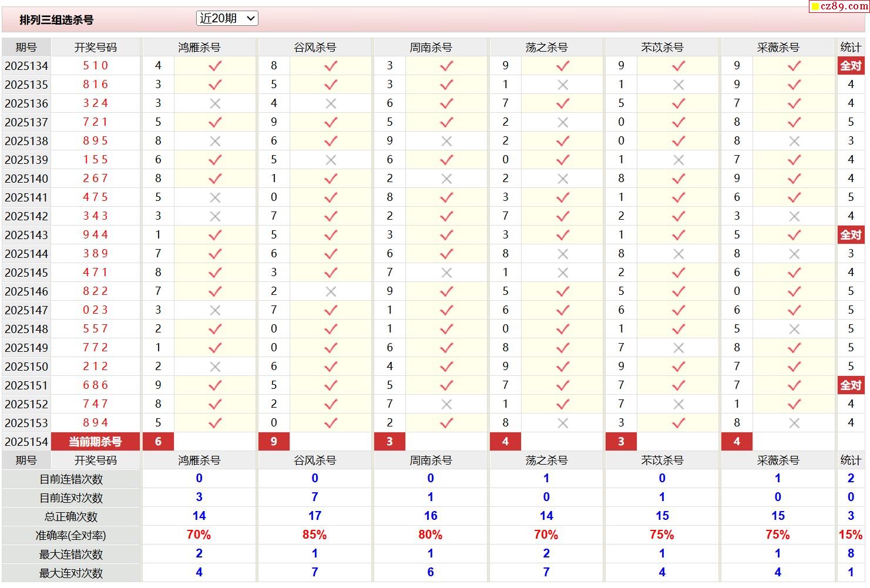Click 鸿雁 cross mark for period 2025150

coord(215,367)
